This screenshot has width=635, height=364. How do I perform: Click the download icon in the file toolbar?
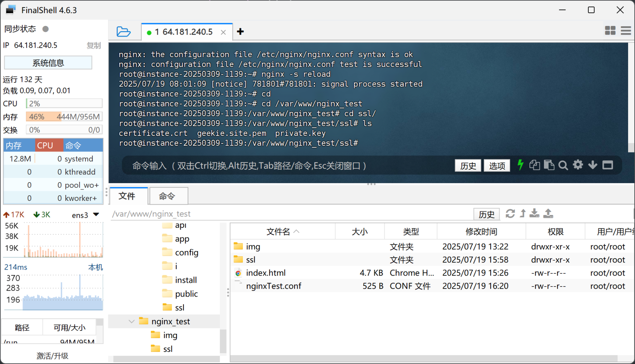pos(534,213)
